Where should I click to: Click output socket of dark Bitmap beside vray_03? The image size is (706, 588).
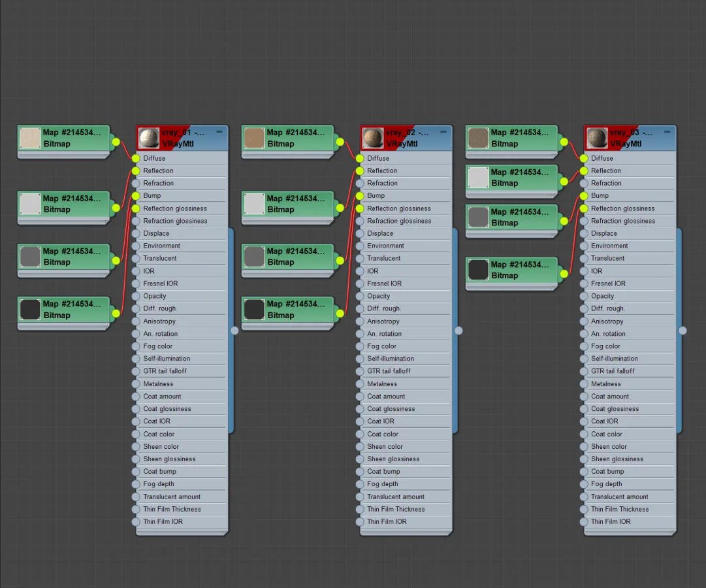(x=564, y=274)
